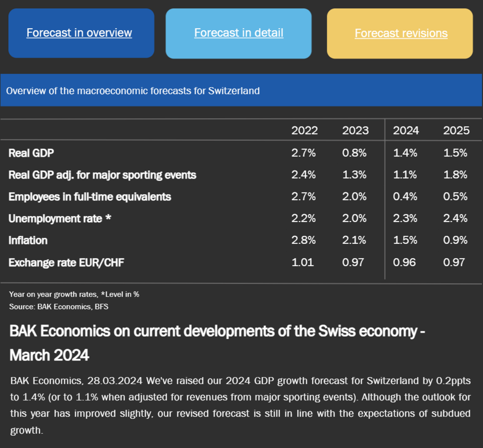Click the Exchange rate EUR/CHF label
483x448 pixels.
66,263
